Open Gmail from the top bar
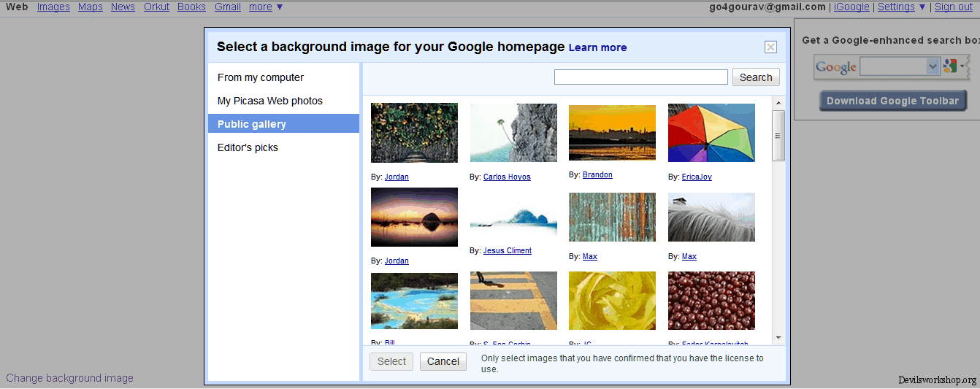This screenshot has height=389, width=980. coord(228,7)
